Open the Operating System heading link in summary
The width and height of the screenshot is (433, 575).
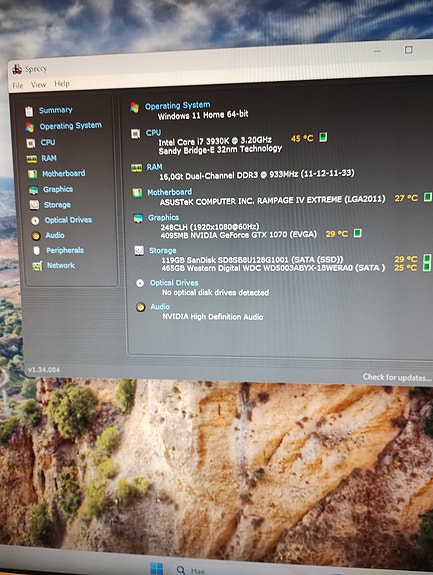tap(177, 106)
